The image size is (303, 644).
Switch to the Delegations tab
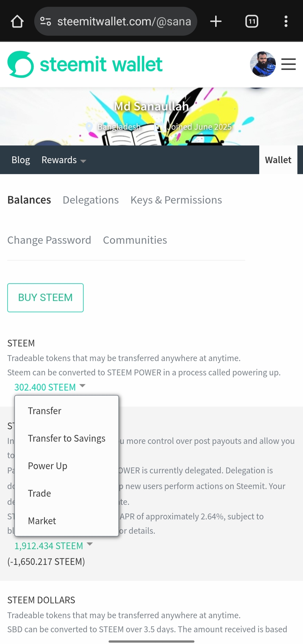coord(91,200)
